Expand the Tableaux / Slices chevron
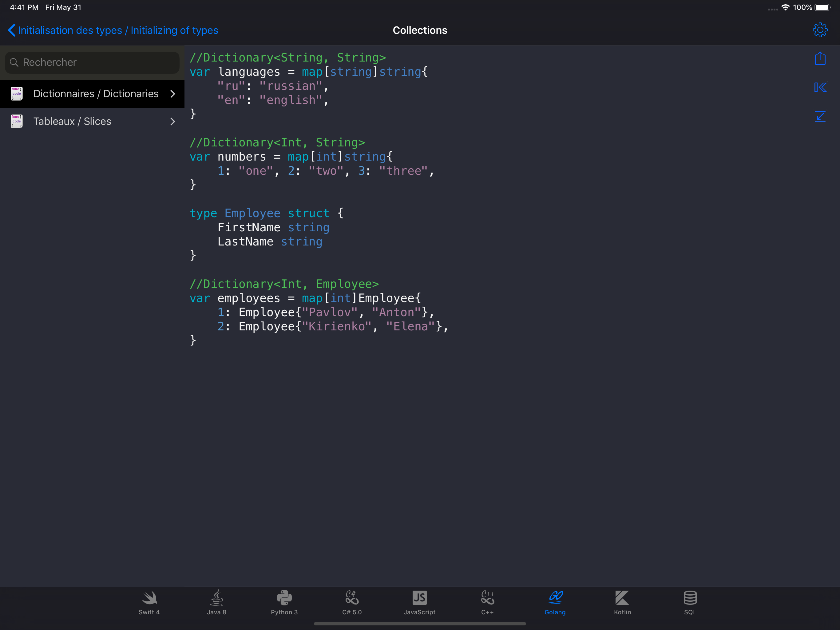Image resolution: width=840 pixels, height=630 pixels. 173,122
